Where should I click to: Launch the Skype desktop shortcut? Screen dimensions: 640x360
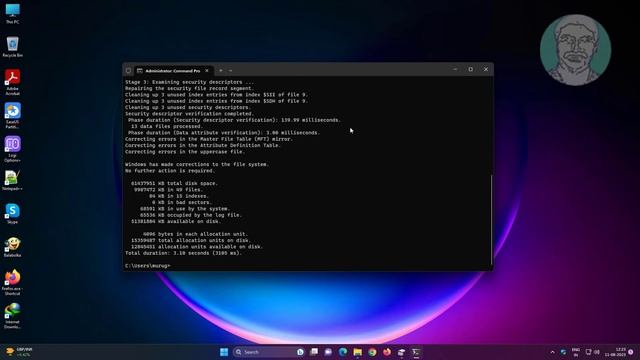point(12,214)
